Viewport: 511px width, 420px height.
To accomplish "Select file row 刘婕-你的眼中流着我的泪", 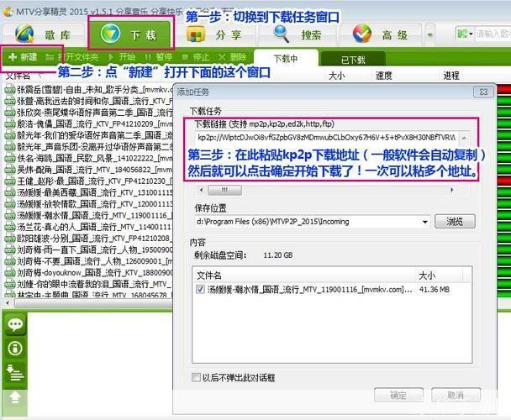I will [x=88, y=284].
